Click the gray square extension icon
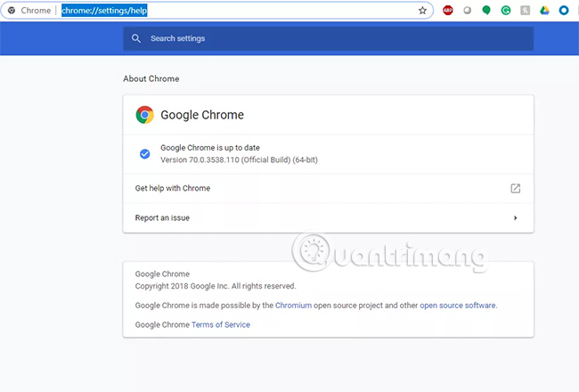The height and width of the screenshot is (392, 579). pyautogui.click(x=525, y=11)
